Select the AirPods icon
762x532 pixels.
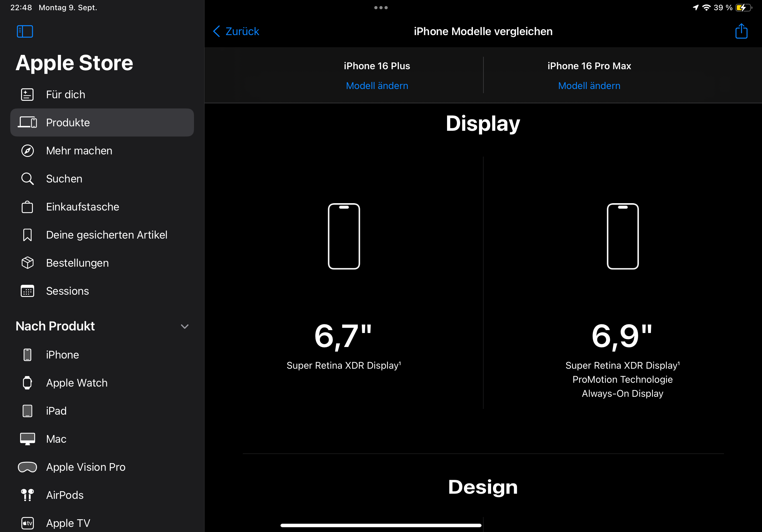27,495
